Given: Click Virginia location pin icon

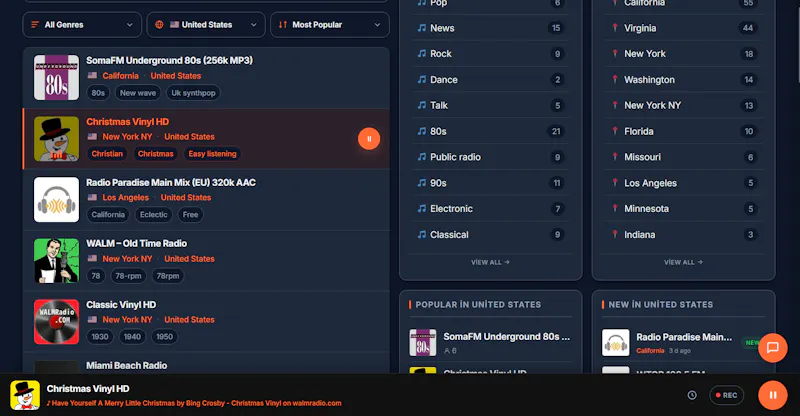Looking at the screenshot, I should click(x=615, y=28).
